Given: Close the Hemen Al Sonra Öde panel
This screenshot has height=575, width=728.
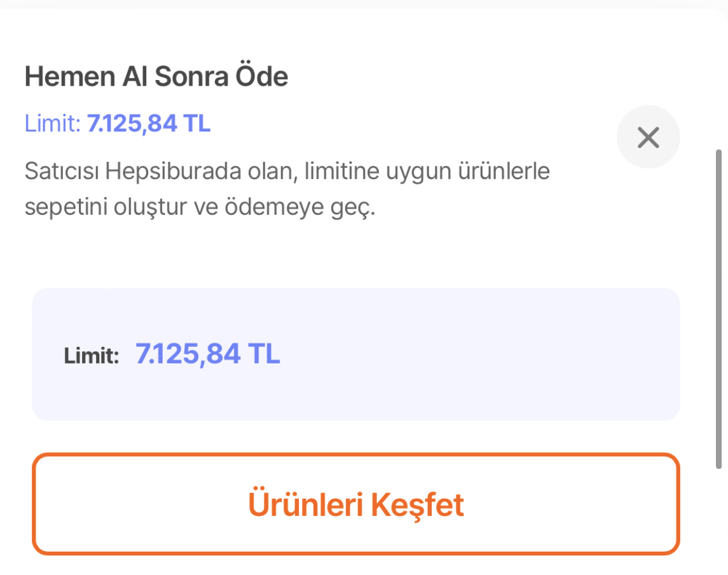Looking at the screenshot, I should (648, 137).
